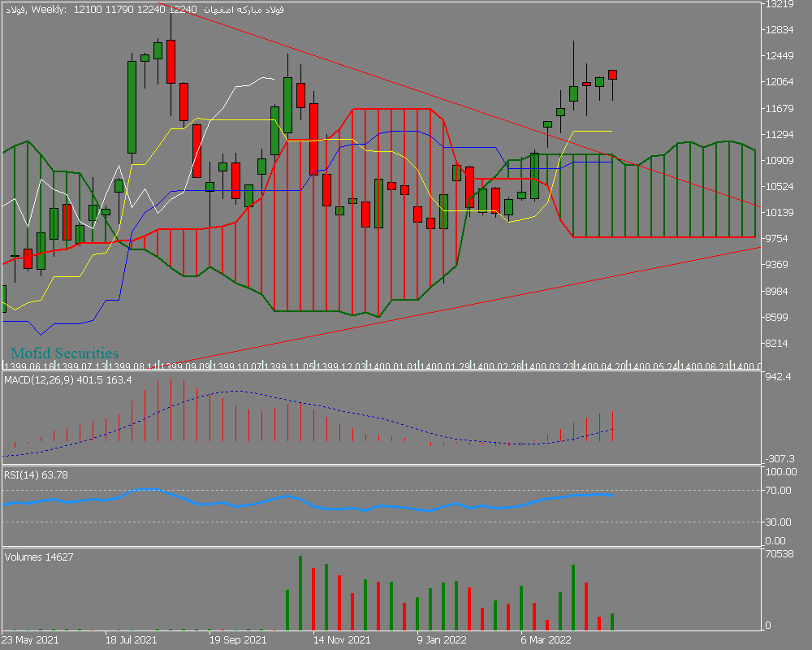The height and width of the screenshot is (650, 812).
Task: Click the RSI(14) 63.78 indicator label
Action: pos(36,474)
